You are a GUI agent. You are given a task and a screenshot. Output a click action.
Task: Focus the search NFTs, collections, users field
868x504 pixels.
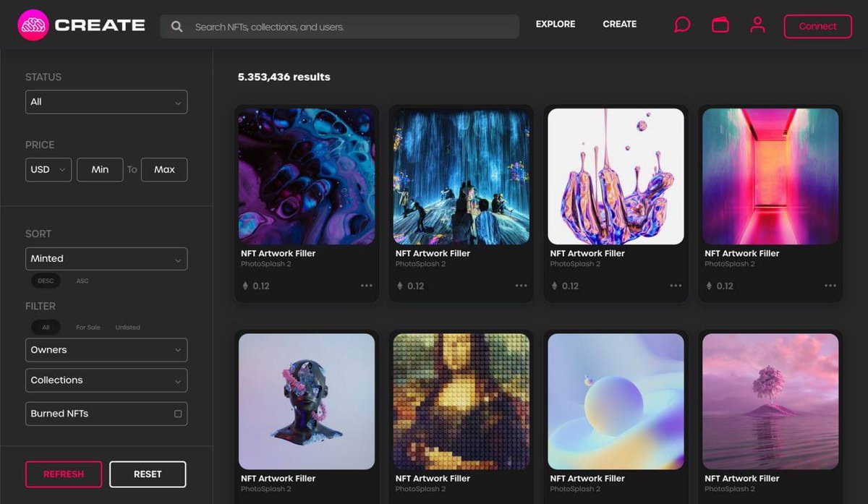[x=340, y=27]
